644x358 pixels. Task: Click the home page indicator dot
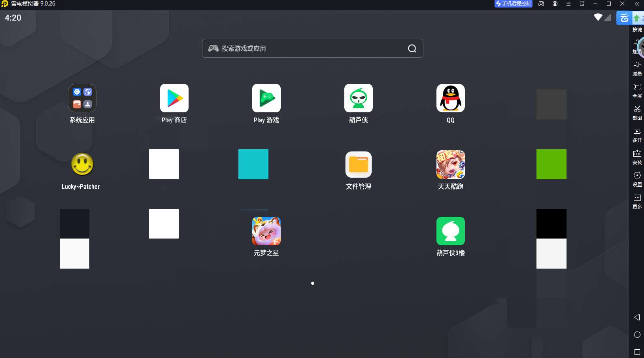(313, 283)
